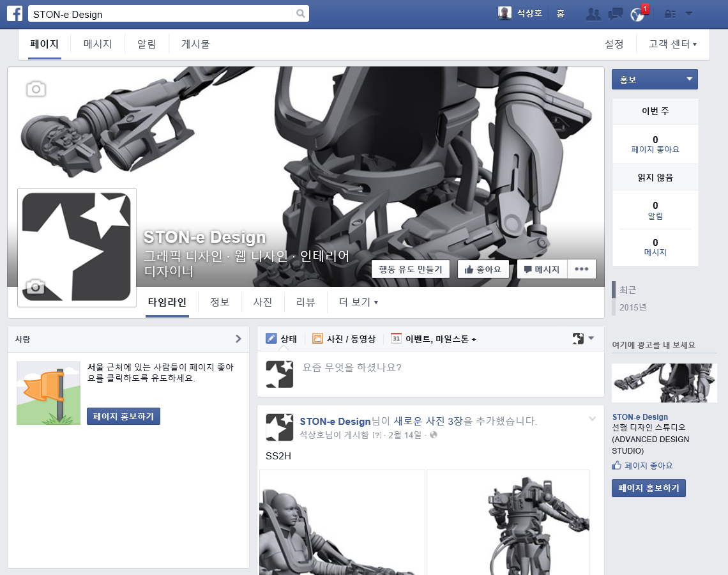Screen dimensions: 728x575
Task: Open the second post photo of the robot suit
Action: point(508,523)
